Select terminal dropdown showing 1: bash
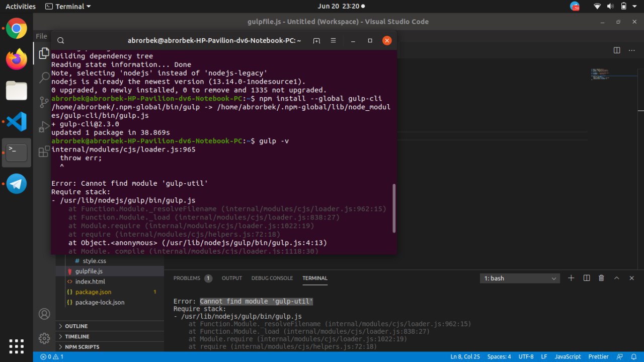Screen dimensions: 644x362 coord(520,278)
